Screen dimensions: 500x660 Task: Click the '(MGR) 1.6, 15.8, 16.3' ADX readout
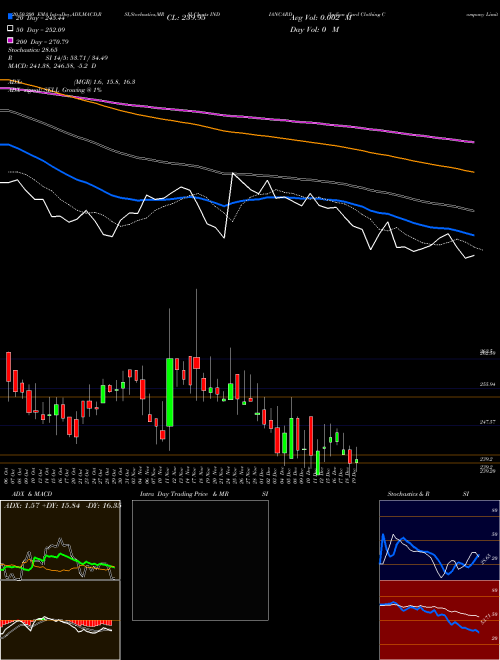104,82
